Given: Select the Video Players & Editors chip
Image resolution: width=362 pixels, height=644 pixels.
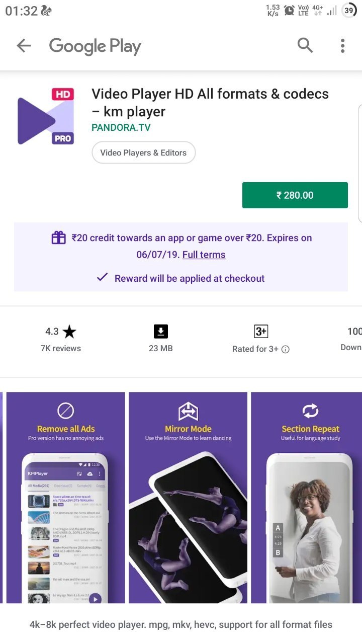Looking at the screenshot, I should [143, 152].
